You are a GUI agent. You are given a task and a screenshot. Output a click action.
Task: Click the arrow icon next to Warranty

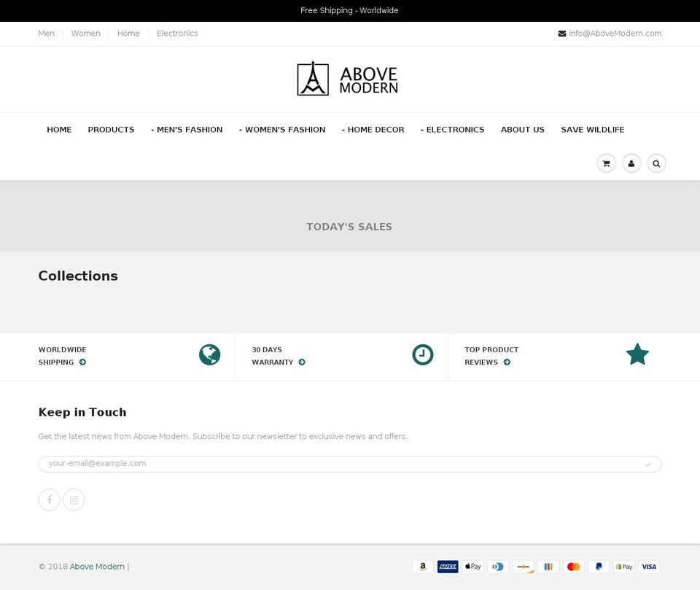302,362
